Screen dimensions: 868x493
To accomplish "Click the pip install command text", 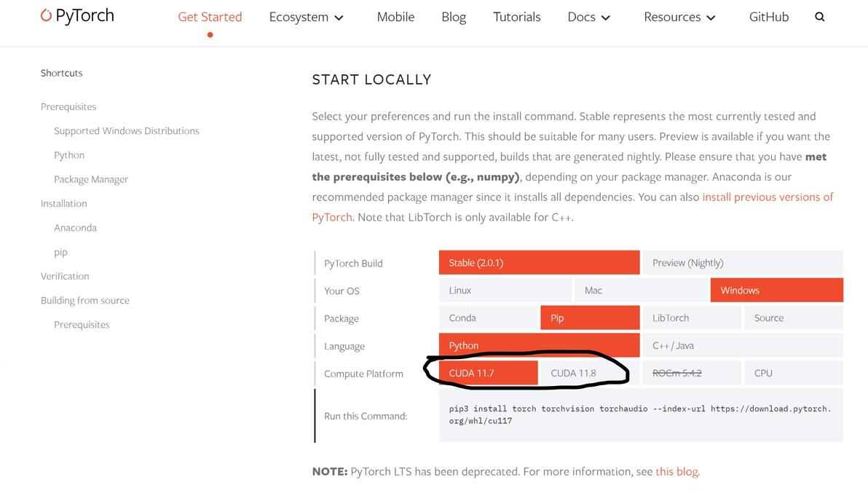I will click(639, 414).
